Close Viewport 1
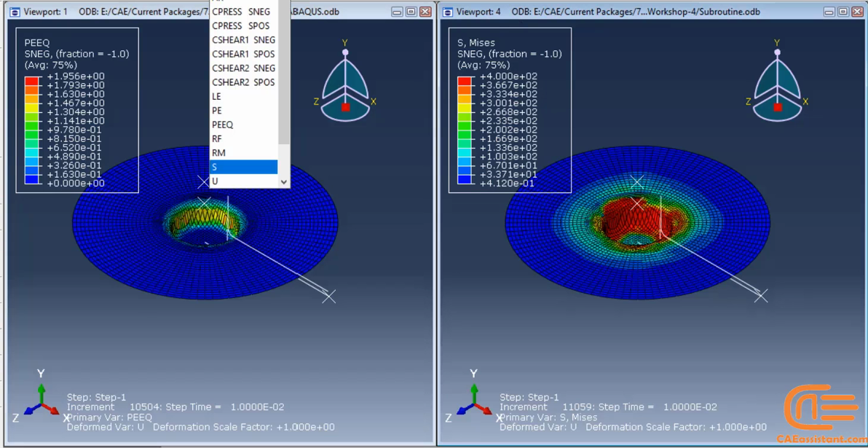Screen dimensions: 868x448 click(x=425, y=12)
